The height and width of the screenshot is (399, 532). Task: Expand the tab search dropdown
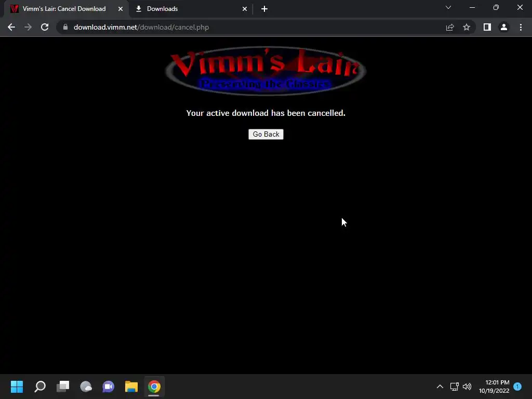pos(448,7)
